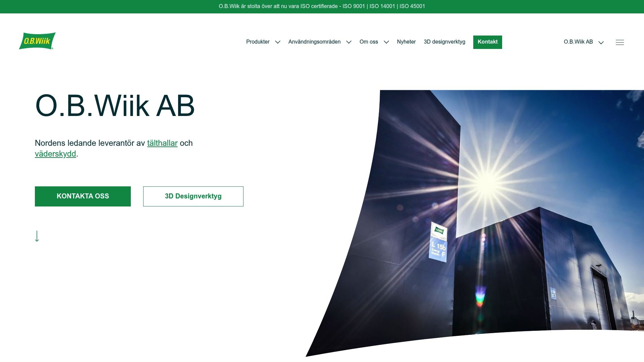Follow the tälthallar link
The width and height of the screenshot is (644, 362).
tap(162, 143)
